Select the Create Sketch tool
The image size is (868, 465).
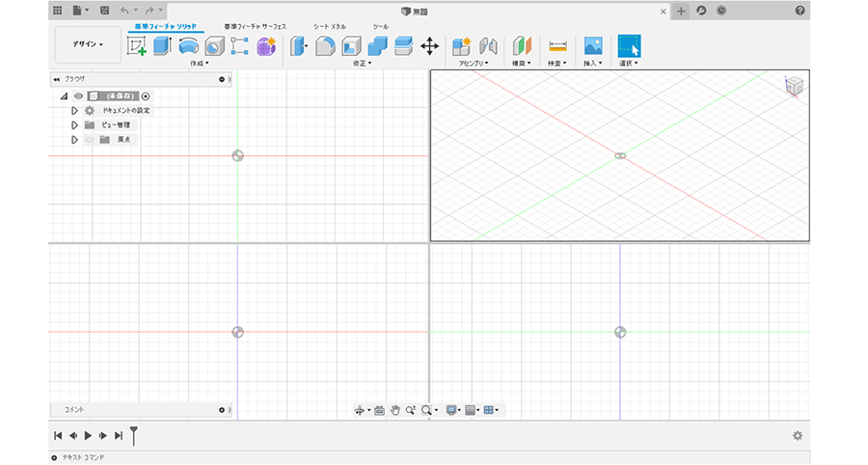(137, 45)
